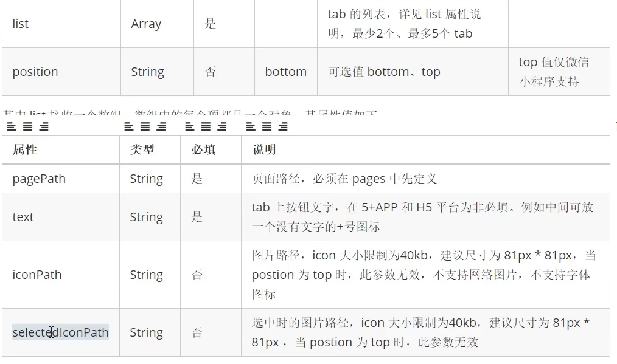Screen dimensions: 617x364
Task: Select the position cell in upper table
Action: pos(35,72)
